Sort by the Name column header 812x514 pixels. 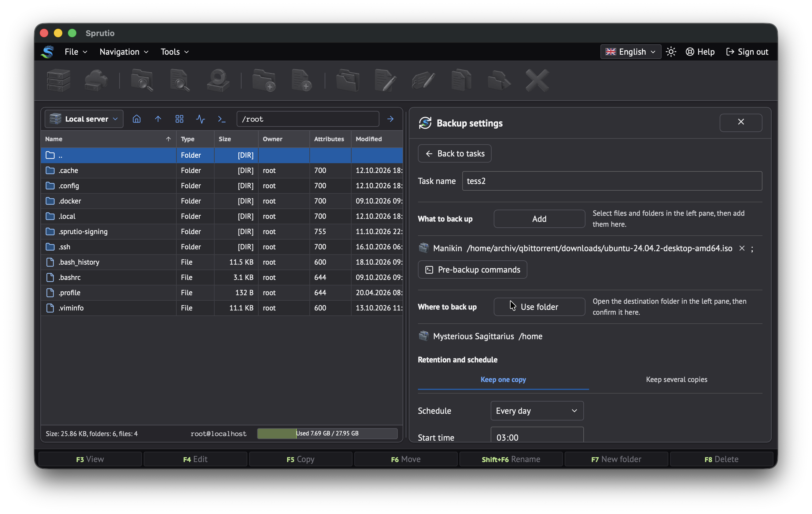click(108, 139)
